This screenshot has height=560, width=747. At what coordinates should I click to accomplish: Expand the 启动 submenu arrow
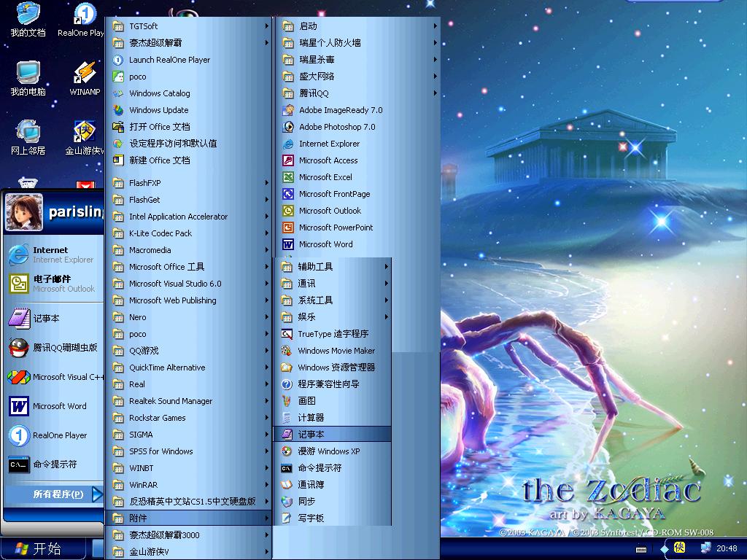[435, 26]
